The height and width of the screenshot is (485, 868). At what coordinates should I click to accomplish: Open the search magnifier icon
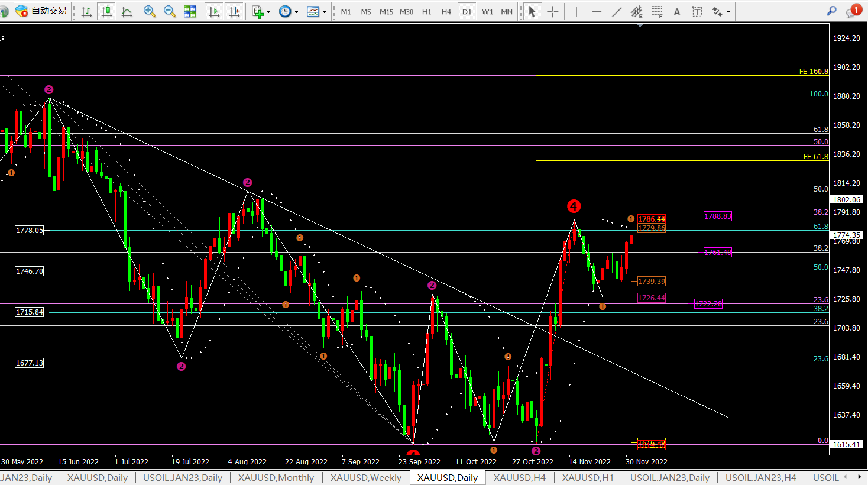click(x=831, y=11)
